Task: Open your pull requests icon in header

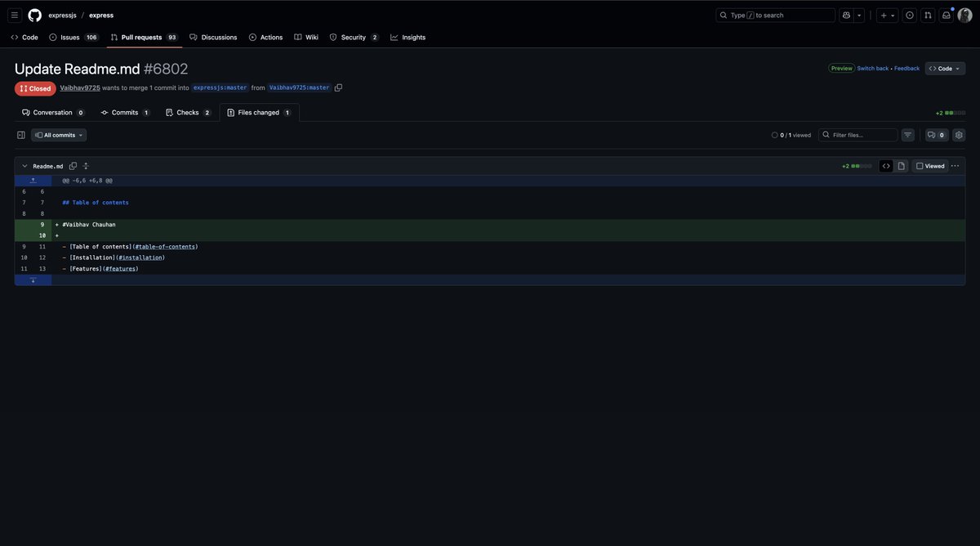Action: coord(928,15)
